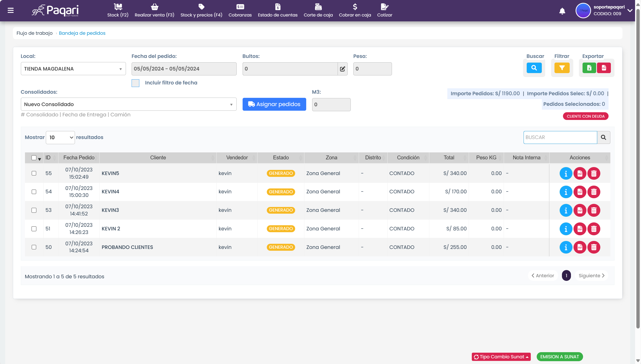
Task: Click the Asignar pedidos button
Action: (x=274, y=104)
